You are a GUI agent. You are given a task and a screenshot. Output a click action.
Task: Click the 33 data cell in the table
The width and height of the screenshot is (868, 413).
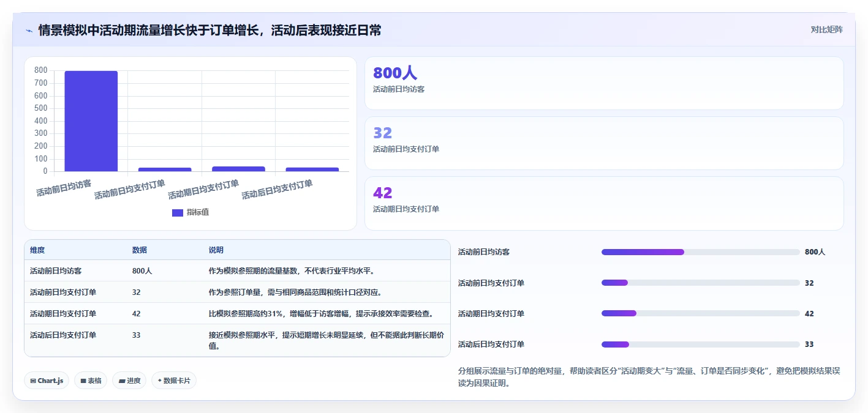pos(137,335)
